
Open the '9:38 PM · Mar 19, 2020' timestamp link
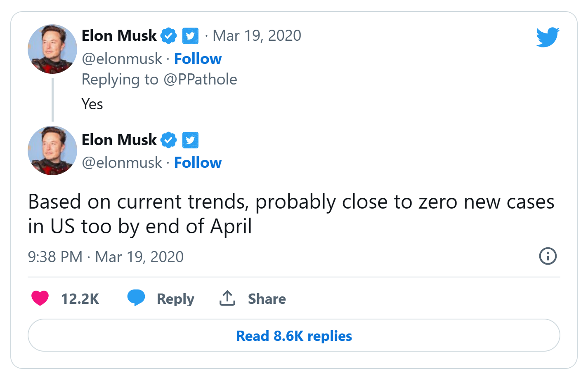(x=106, y=257)
